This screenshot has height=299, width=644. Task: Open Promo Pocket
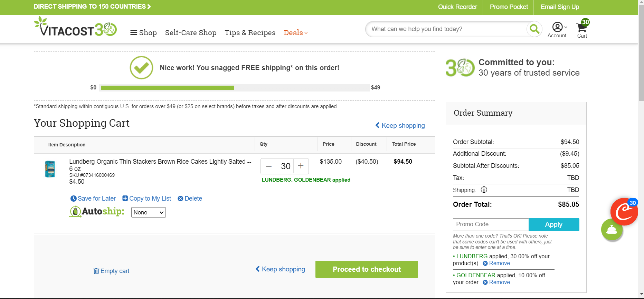(x=509, y=7)
